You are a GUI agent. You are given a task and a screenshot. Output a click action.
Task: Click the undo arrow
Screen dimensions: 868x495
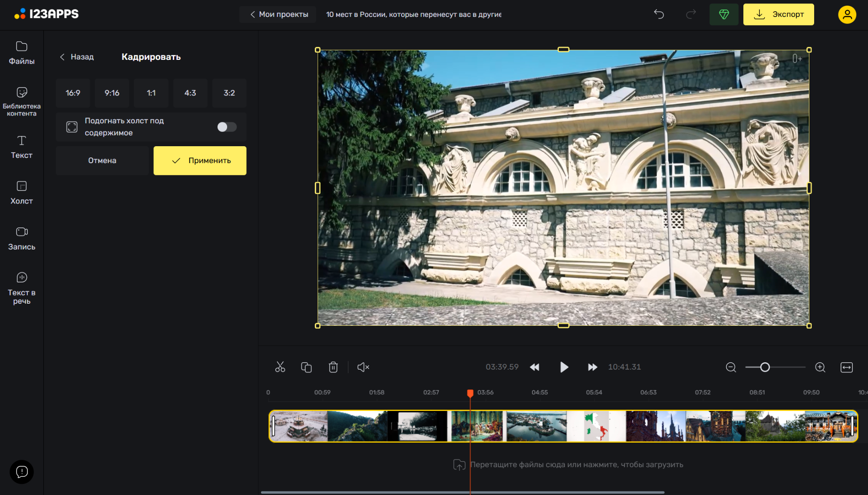(659, 14)
